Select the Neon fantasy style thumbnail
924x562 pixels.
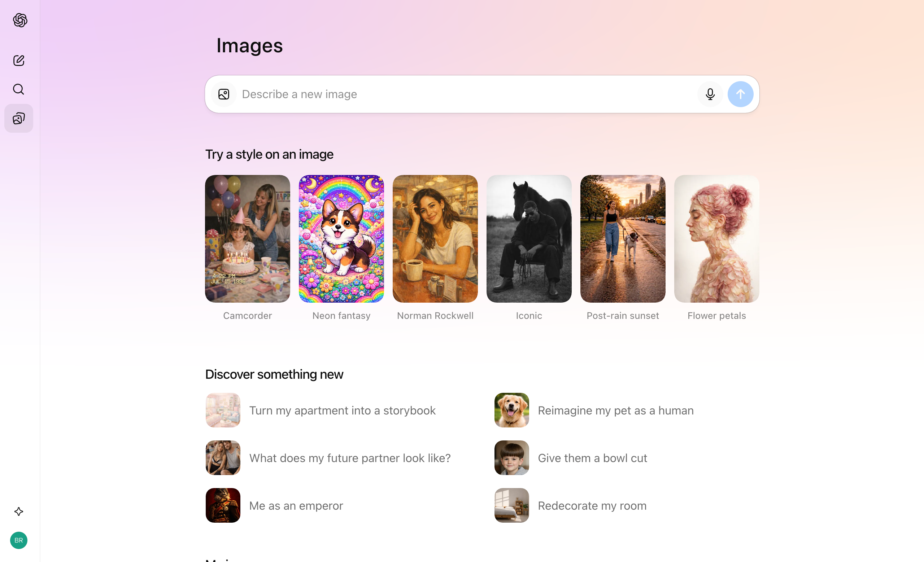point(341,239)
